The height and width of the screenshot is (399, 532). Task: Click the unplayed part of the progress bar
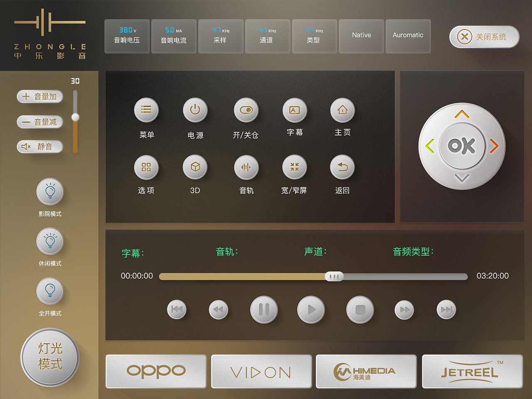pos(405,277)
